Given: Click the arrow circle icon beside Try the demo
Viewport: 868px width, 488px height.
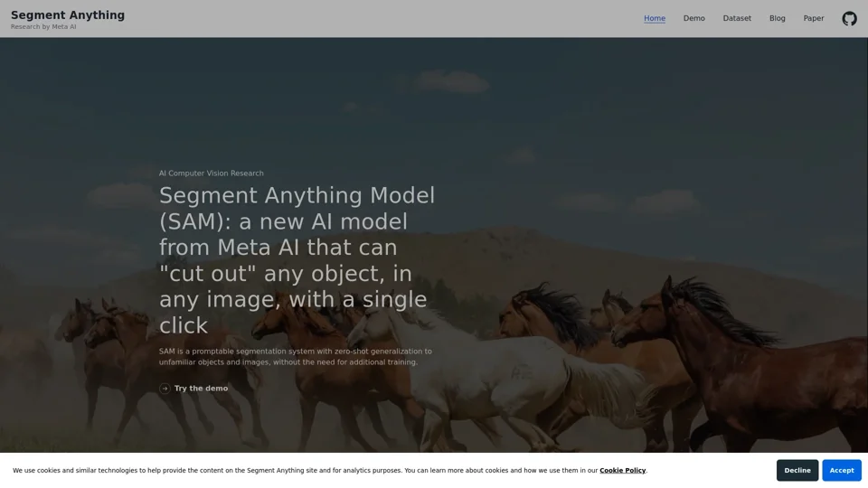Looking at the screenshot, I should tap(165, 389).
